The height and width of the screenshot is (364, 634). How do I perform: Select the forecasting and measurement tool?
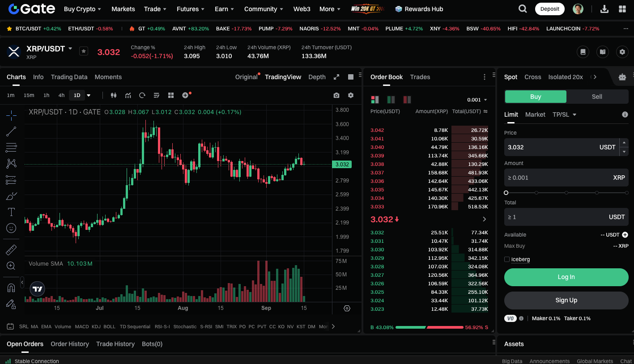tap(11, 180)
